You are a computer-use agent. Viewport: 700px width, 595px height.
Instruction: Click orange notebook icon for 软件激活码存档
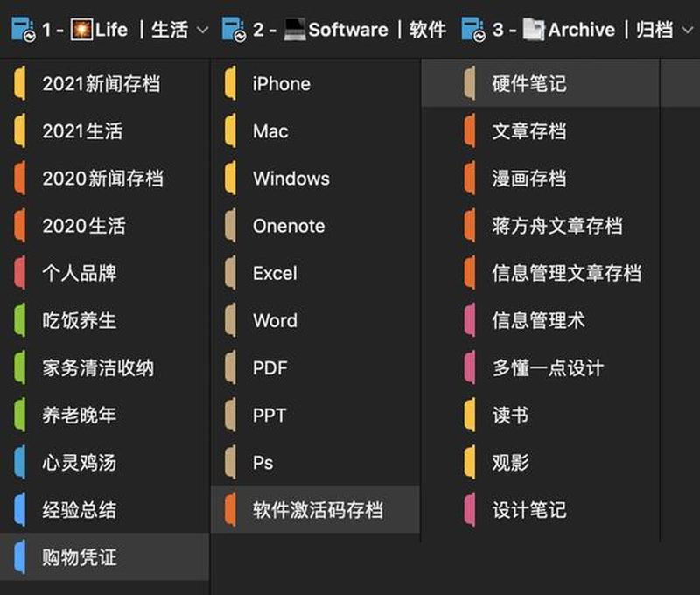pos(230,510)
